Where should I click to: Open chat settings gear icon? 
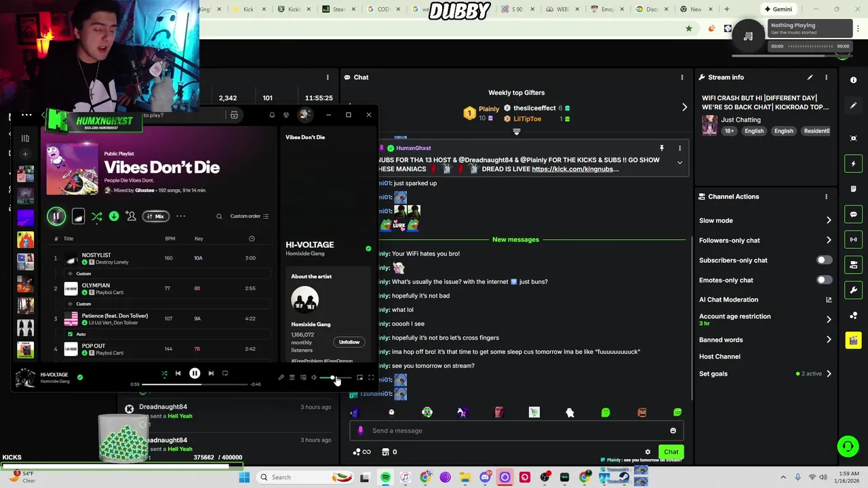tap(648, 452)
